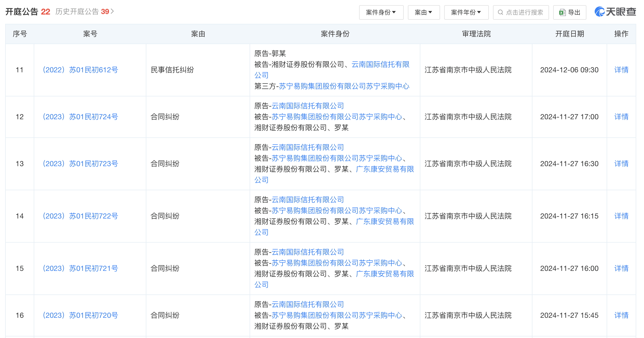Select date 2024-11-27 16:30
644x338 pixels.
point(569,164)
